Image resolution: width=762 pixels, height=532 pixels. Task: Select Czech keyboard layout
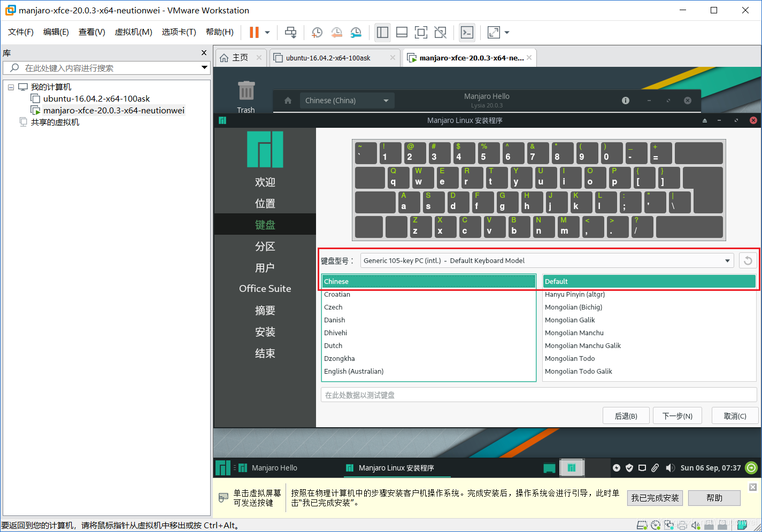[x=428, y=307]
